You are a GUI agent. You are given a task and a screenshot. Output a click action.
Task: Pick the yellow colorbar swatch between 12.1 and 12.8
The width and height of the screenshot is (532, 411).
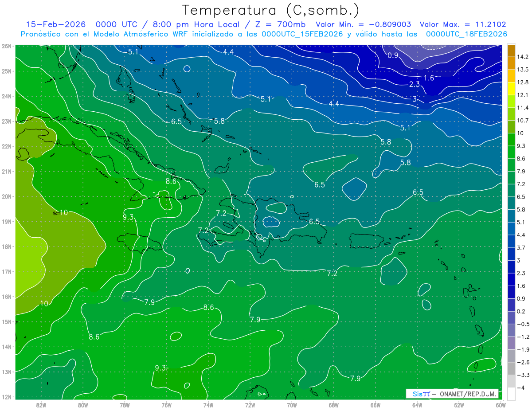(511, 89)
